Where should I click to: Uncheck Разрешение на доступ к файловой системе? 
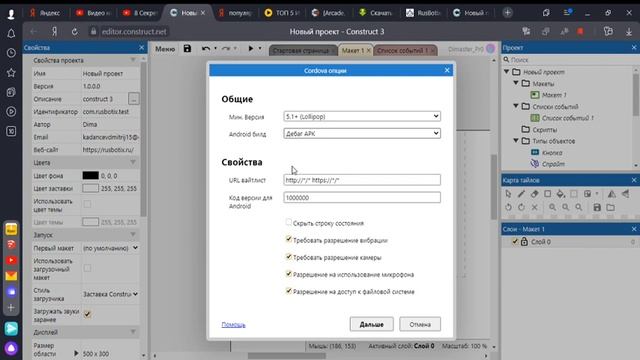(x=289, y=291)
